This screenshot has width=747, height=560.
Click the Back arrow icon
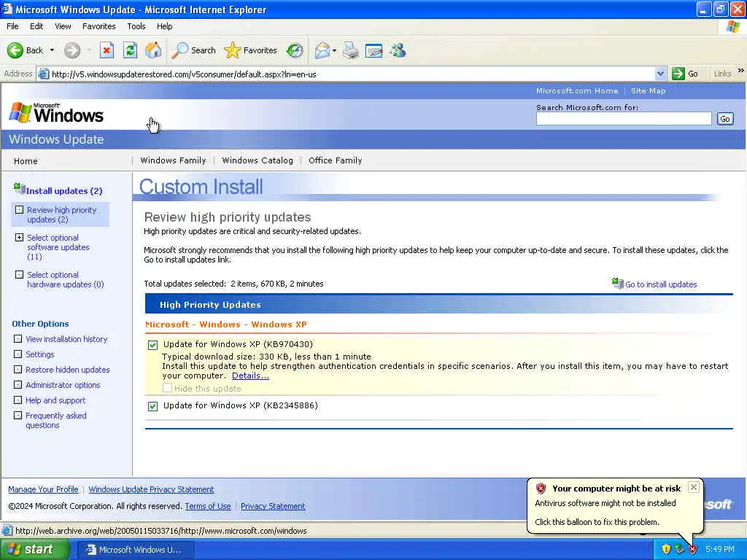[15, 50]
